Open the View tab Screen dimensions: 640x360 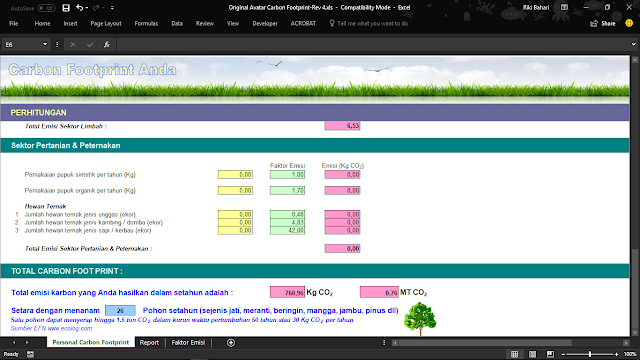coord(233,24)
